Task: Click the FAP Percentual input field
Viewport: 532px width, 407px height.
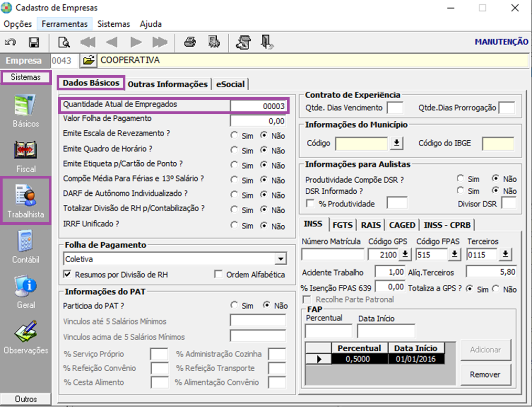Action: 329,331
